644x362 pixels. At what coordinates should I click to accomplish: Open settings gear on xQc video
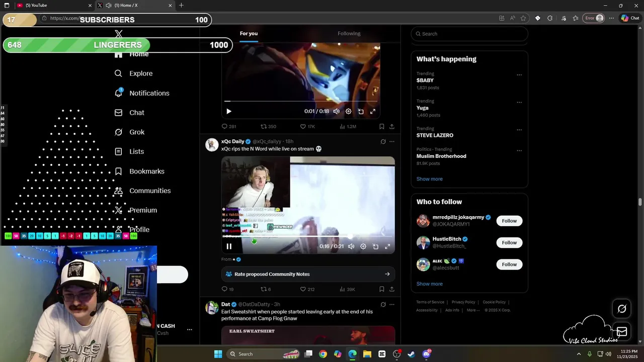click(x=363, y=246)
